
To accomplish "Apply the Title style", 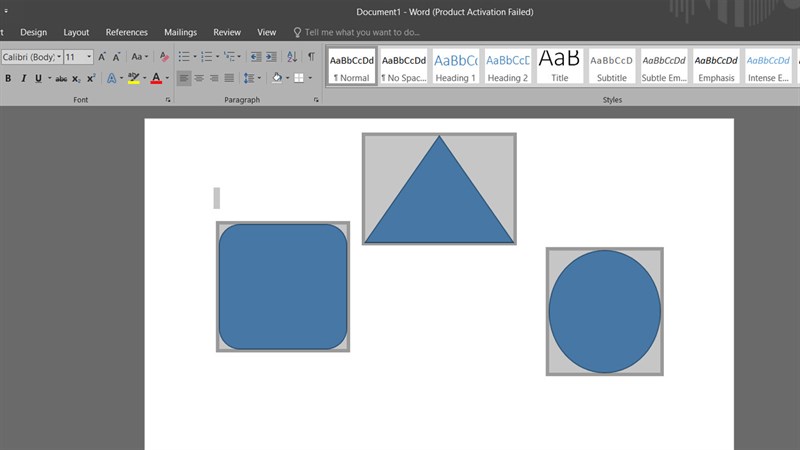I will point(559,66).
